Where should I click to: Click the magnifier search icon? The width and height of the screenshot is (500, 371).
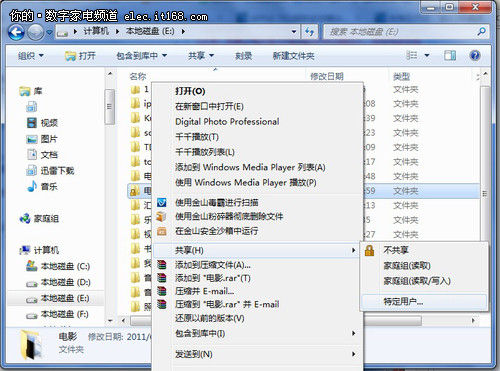tap(481, 32)
